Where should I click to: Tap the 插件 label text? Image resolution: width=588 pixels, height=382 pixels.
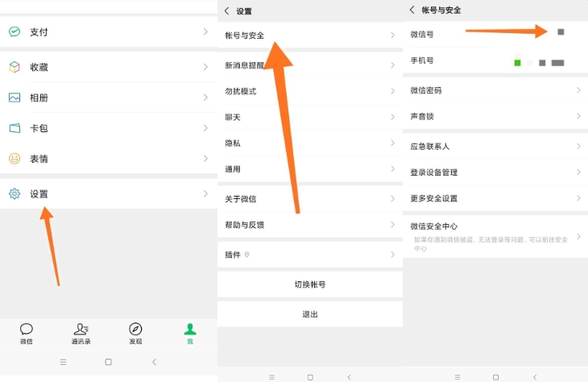(233, 255)
